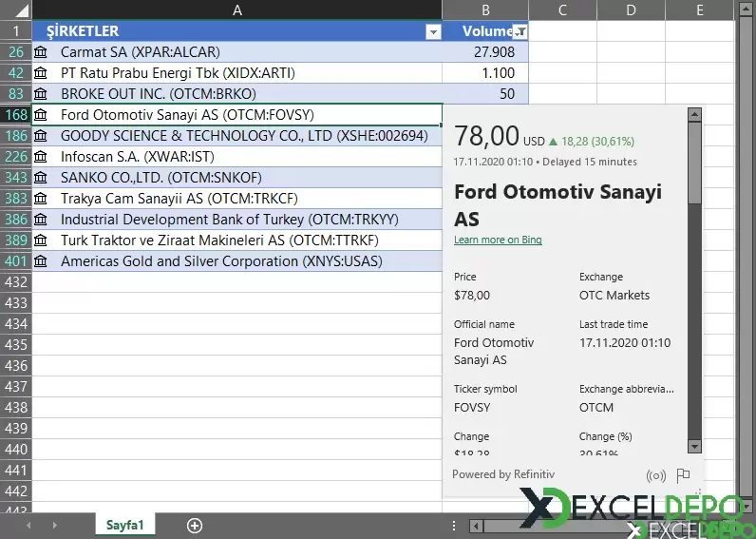Select the SANKO CO.,LTD. (OTCM:SNKOF) cell
This screenshot has width=756, height=539.
[236, 178]
